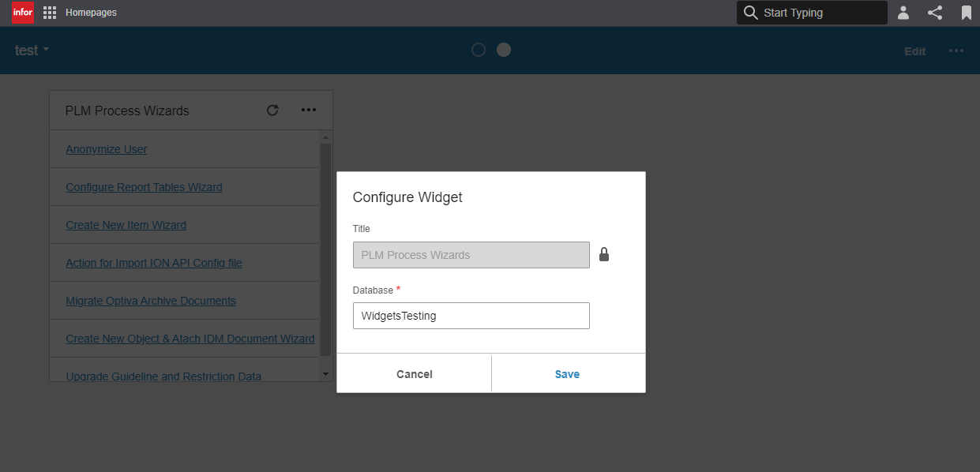Viewport: 980px width, 472px height.
Task: Click the Homepages menu item
Action: pos(92,12)
